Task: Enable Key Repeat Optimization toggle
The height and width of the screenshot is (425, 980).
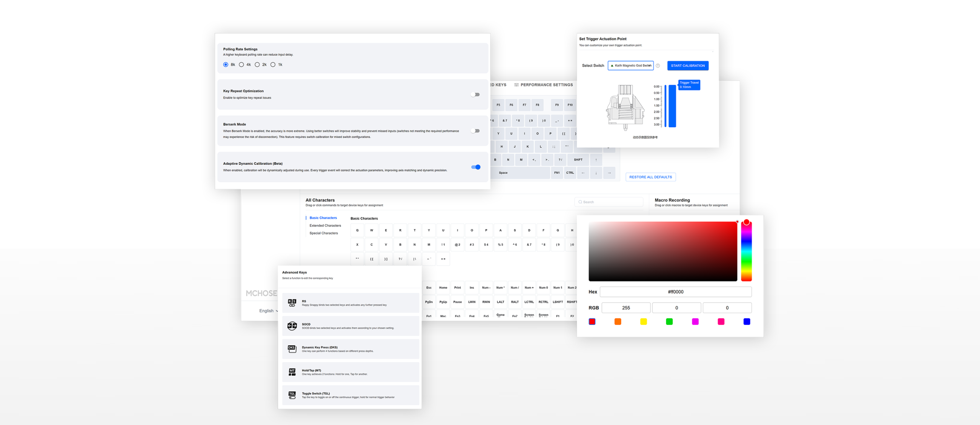Action: click(475, 95)
